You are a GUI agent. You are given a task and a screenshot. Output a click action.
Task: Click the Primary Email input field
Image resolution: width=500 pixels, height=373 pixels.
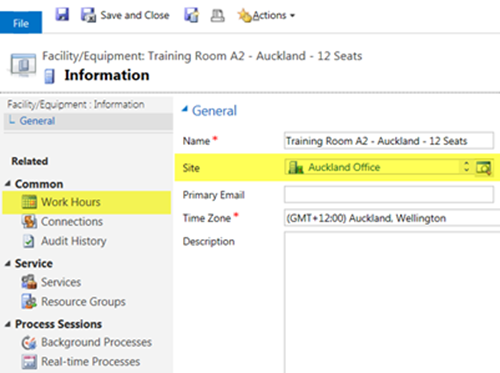389,194
